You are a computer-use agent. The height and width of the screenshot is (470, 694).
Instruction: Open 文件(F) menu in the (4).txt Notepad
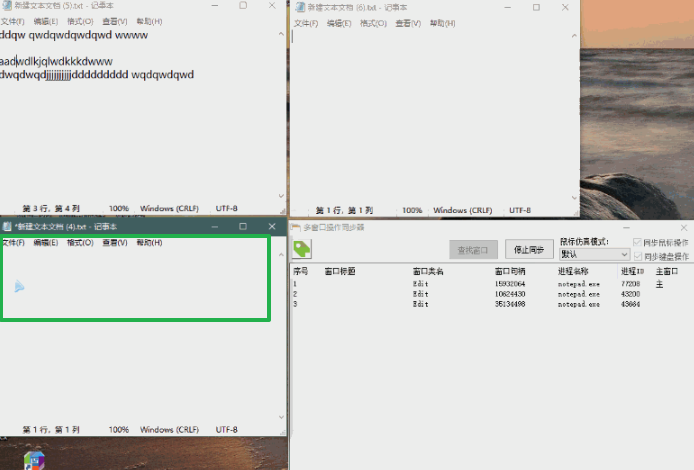(x=13, y=243)
